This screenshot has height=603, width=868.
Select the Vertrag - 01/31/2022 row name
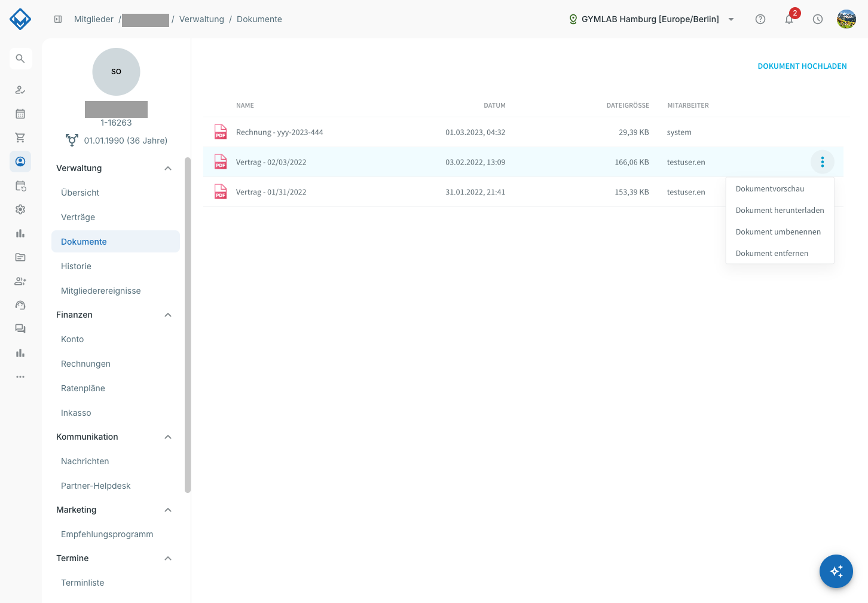[271, 192]
